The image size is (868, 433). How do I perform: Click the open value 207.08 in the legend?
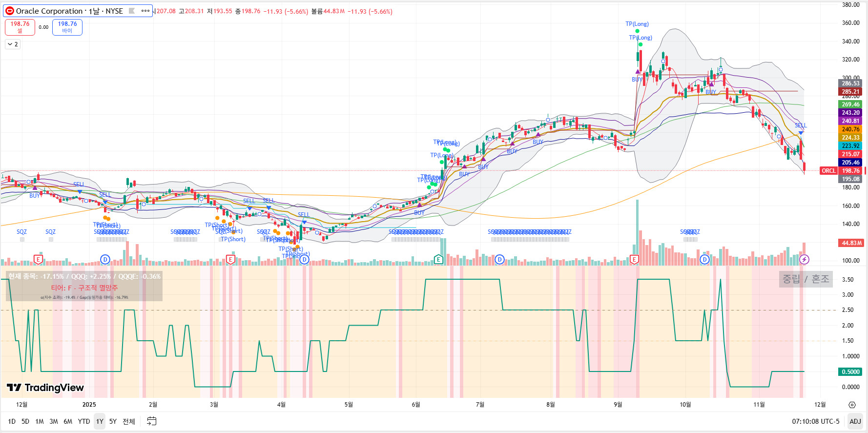166,11
